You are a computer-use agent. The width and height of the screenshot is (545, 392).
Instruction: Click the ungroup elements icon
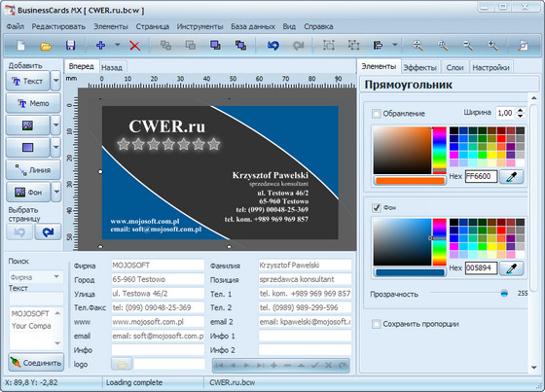click(353, 45)
